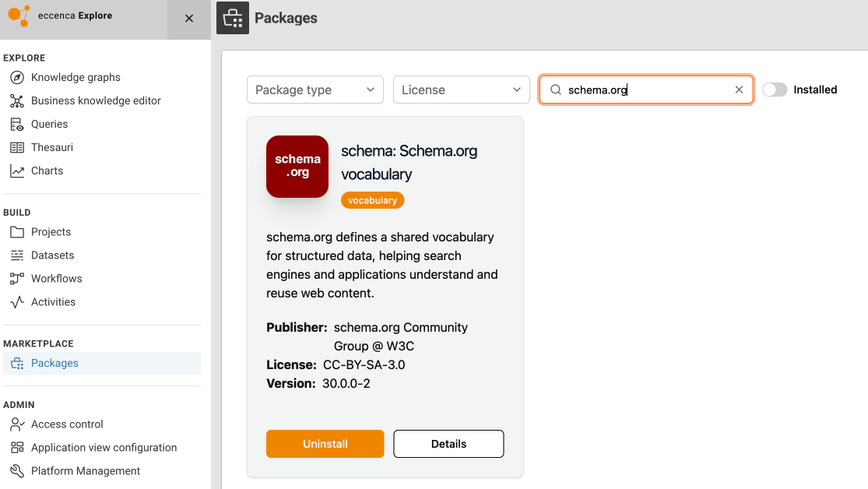The image size is (868, 489).
Task: Close the navigation sidebar with X
Action: 188,18
